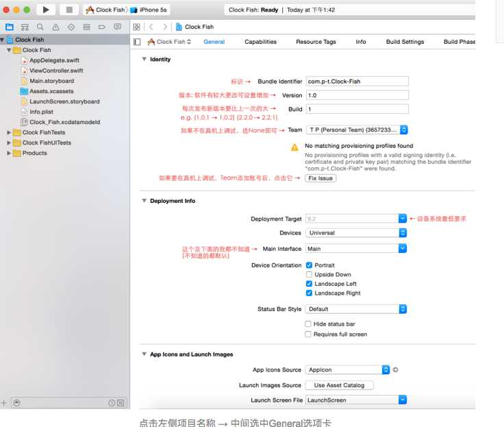Click the Build number field

point(357,109)
